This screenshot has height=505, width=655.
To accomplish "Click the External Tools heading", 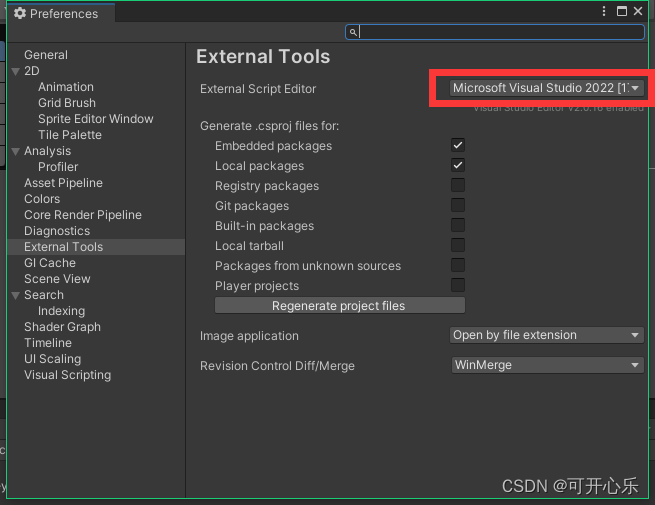I will pos(263,57).
